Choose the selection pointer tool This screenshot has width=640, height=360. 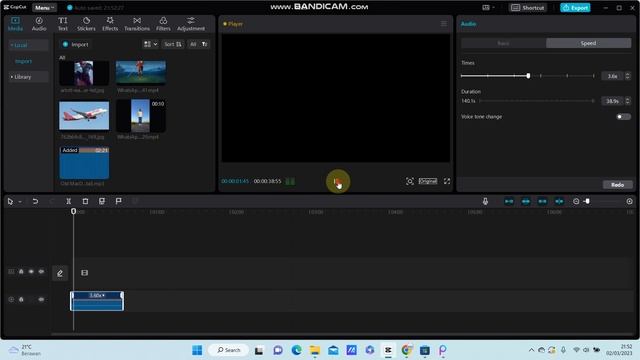(x=10, y=201)
